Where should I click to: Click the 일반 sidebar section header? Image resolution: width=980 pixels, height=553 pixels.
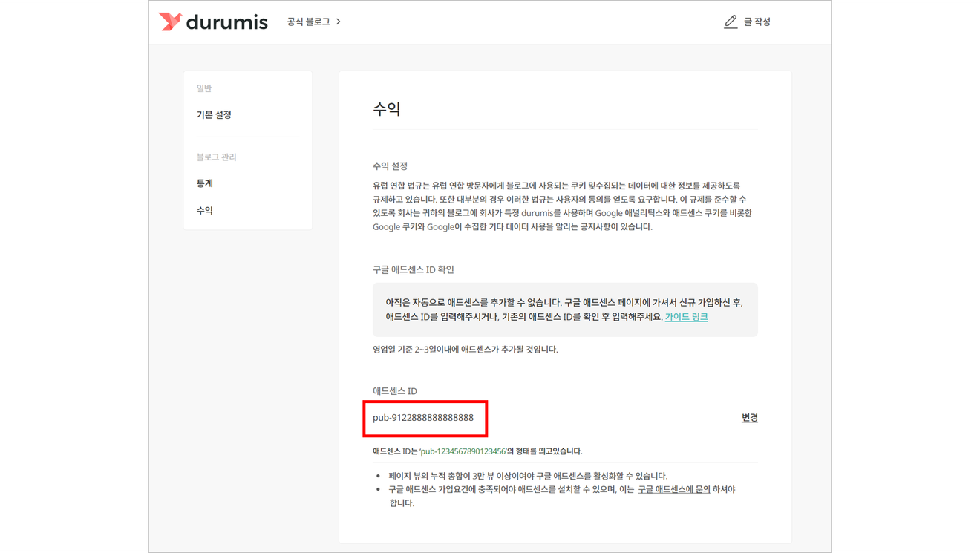click(204, 88)
